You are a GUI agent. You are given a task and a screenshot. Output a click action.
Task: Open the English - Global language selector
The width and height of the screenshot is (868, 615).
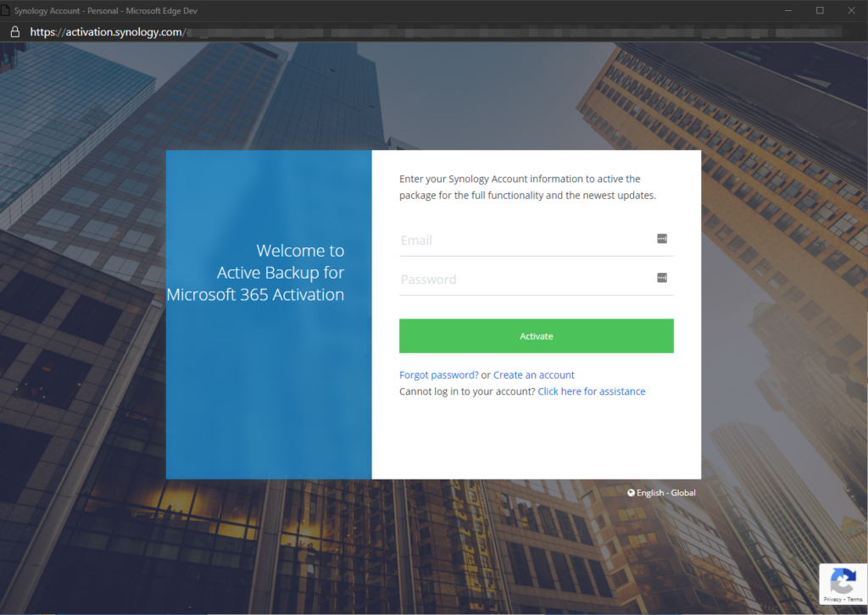[661, 493]
